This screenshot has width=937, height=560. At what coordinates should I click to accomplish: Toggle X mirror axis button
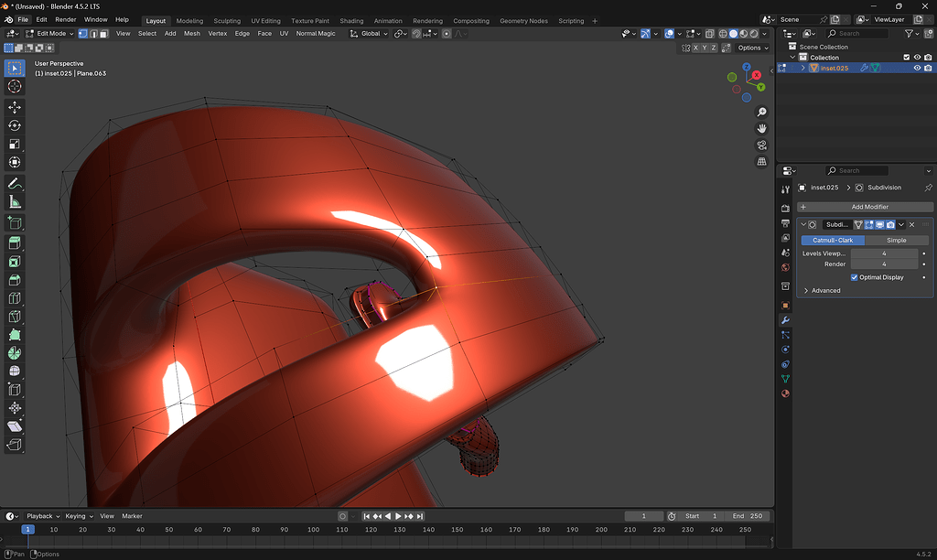tap(695, 48)
